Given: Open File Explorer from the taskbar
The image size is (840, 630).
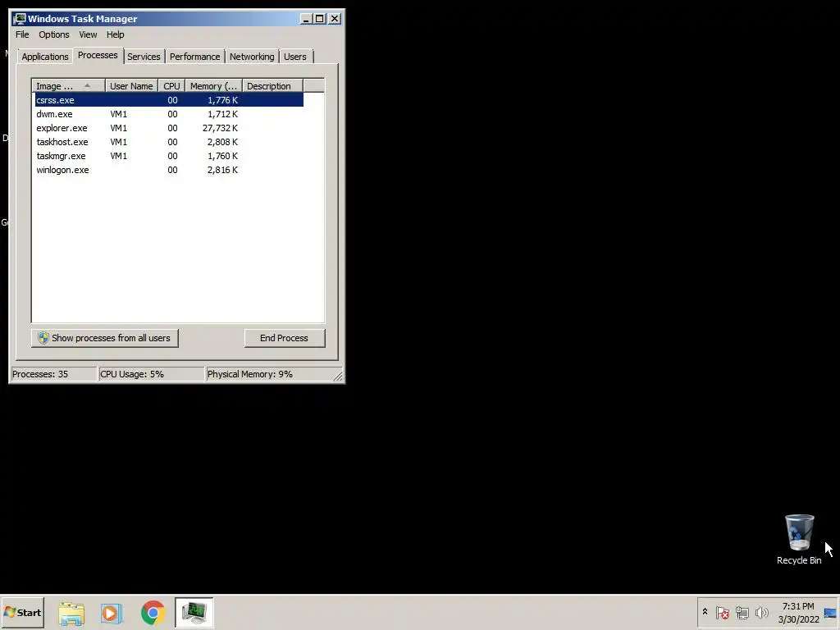Looking at the screenshot, I should [x=71, y=613].
